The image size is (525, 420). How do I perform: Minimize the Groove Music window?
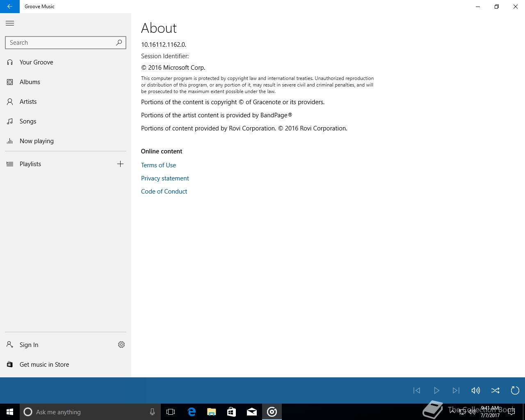coord(478,7)
